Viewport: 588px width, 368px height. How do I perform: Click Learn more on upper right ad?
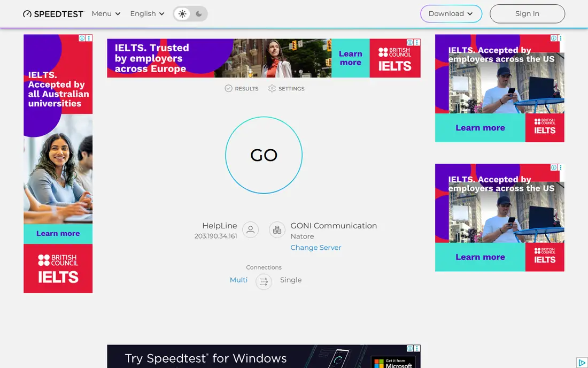click(480, 128)
